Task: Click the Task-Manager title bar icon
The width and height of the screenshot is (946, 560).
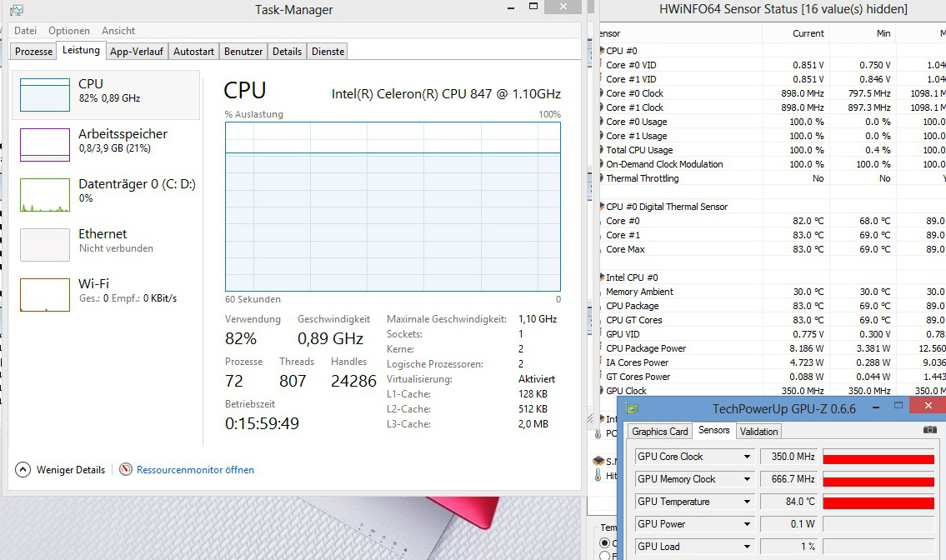Action: point(17,10)
